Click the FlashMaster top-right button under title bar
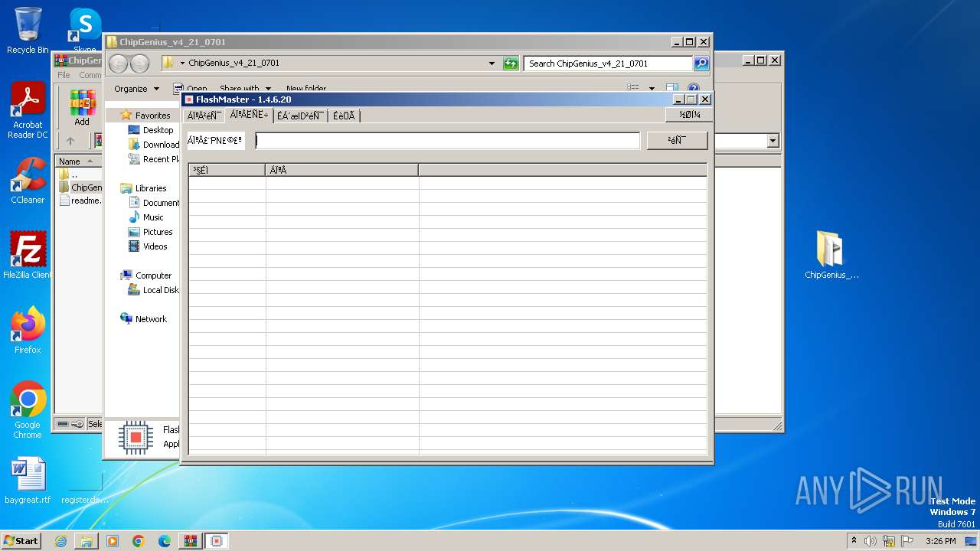 click(x=689, y=115)
